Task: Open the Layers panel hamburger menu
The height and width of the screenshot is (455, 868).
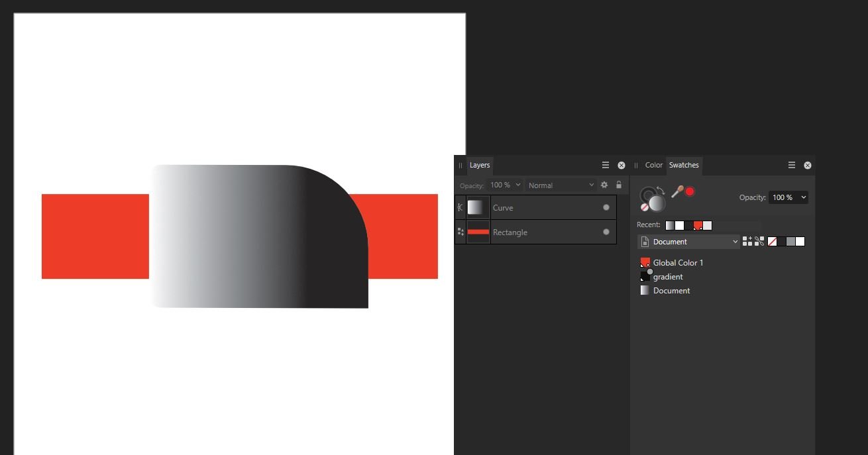Action: coord(605,165)
